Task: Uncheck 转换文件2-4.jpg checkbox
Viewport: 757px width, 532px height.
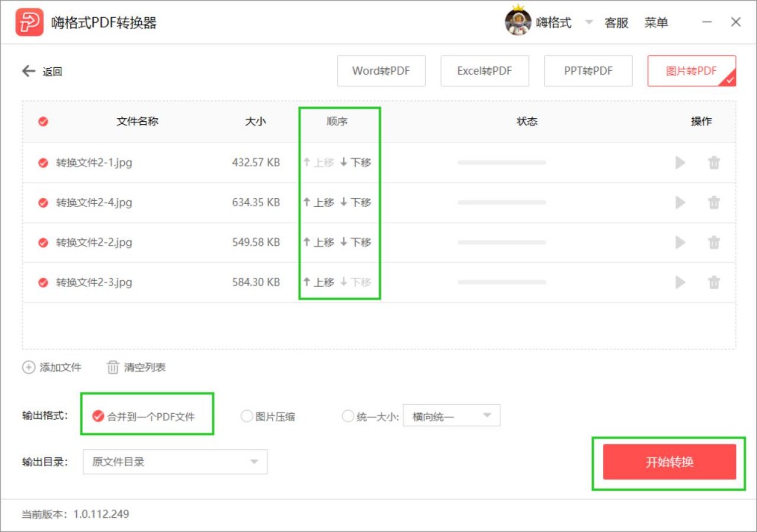Action: (x=43, y=202)
